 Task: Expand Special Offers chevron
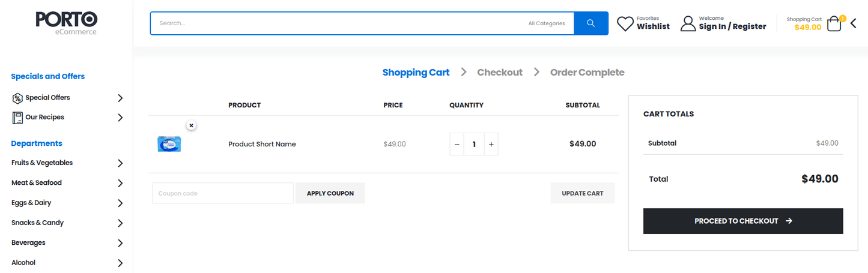tap(120, 98)
